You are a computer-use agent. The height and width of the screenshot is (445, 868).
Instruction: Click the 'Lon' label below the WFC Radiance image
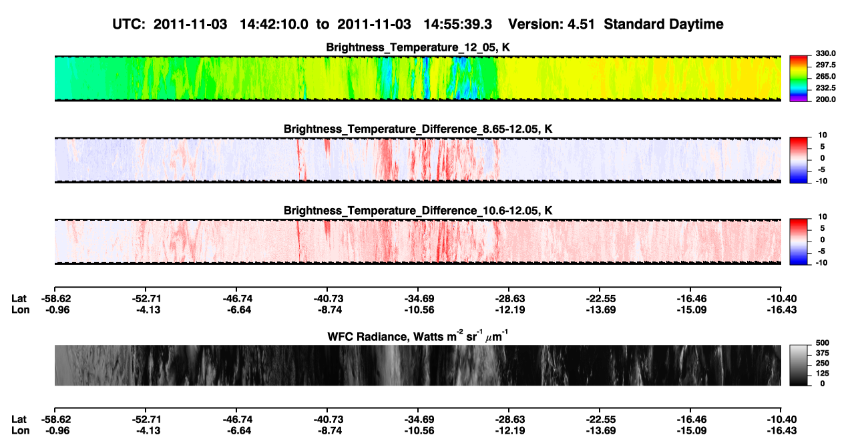[x=20, y=430]
